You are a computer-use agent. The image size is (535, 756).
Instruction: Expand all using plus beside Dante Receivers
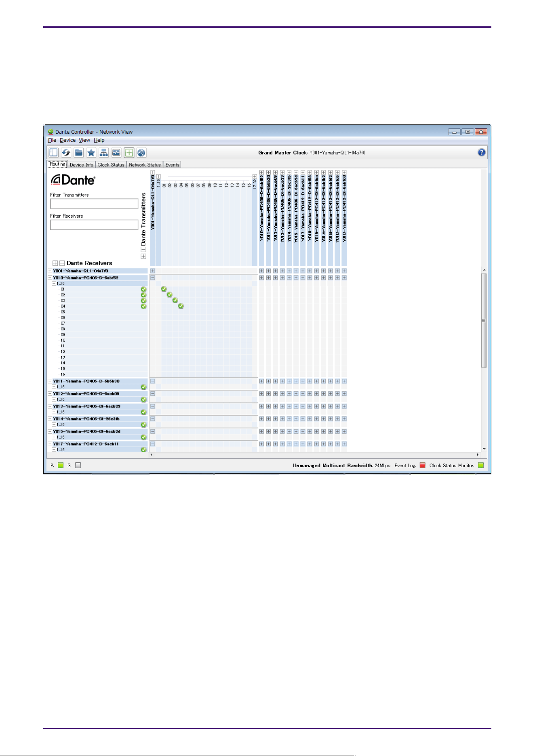click(55, 263)
